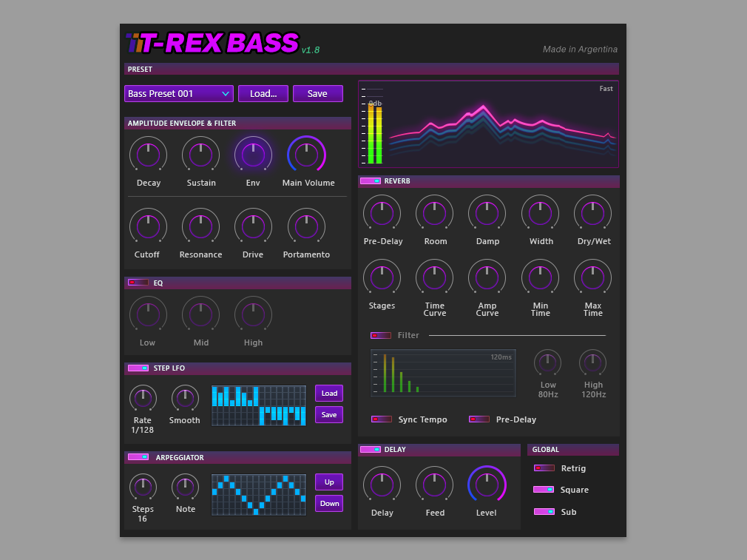
Task: Click the Portamento knob
Action: click(x=306, y=226)
